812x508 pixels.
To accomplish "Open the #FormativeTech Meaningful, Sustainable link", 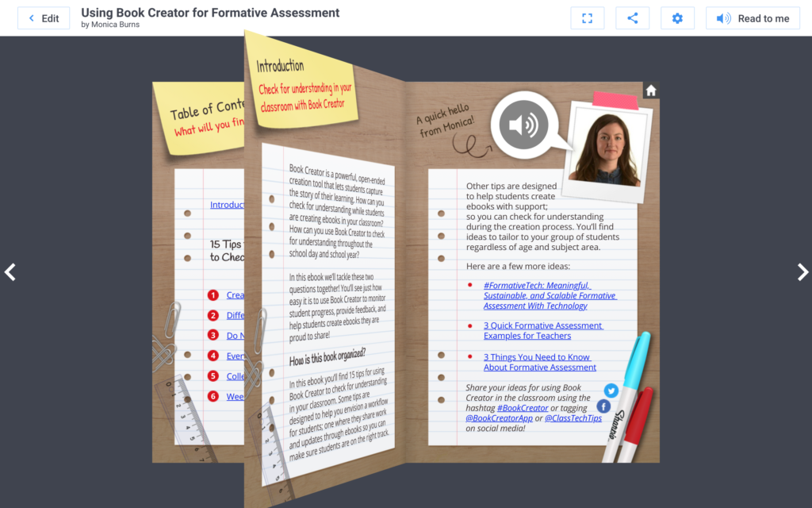I will 550,295.
